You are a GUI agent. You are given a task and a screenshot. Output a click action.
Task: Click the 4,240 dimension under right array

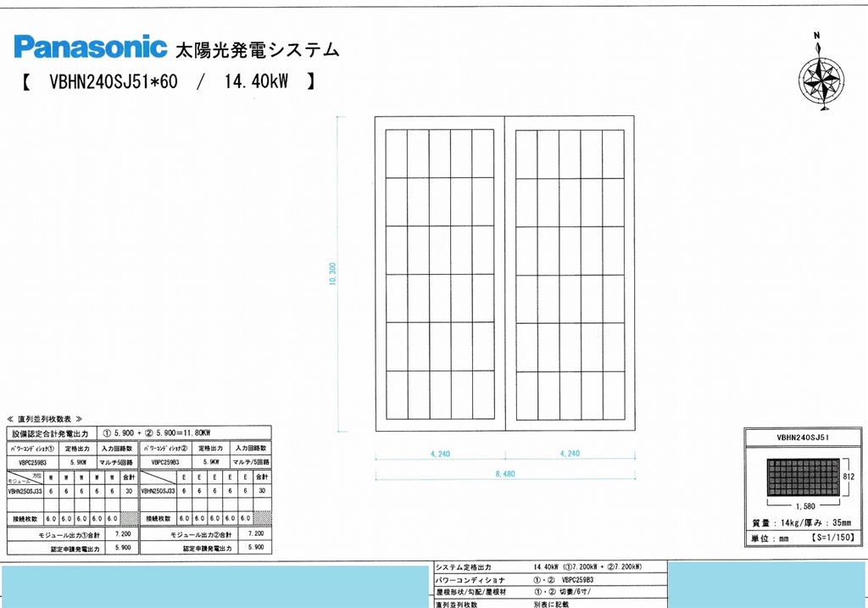pos(570,454)
